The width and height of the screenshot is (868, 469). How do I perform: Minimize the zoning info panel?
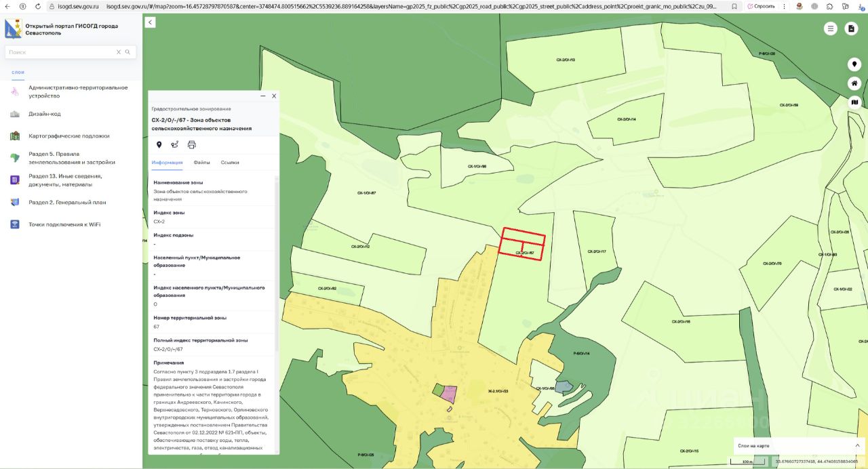[263, 96]
